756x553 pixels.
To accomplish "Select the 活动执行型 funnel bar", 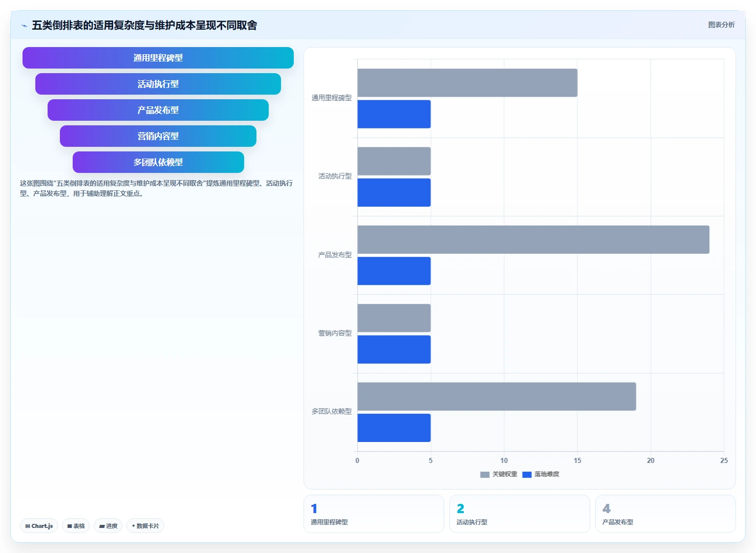I will point(158,84).
